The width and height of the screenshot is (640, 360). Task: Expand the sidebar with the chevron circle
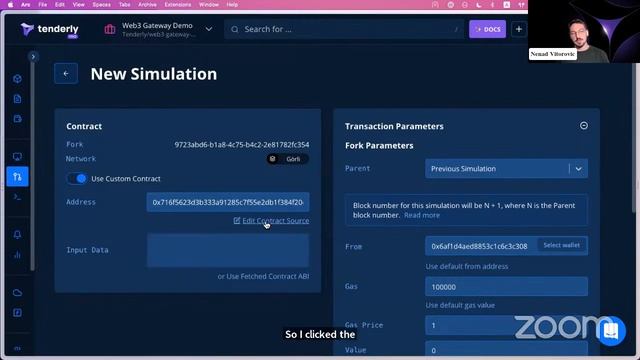(33, 56)
